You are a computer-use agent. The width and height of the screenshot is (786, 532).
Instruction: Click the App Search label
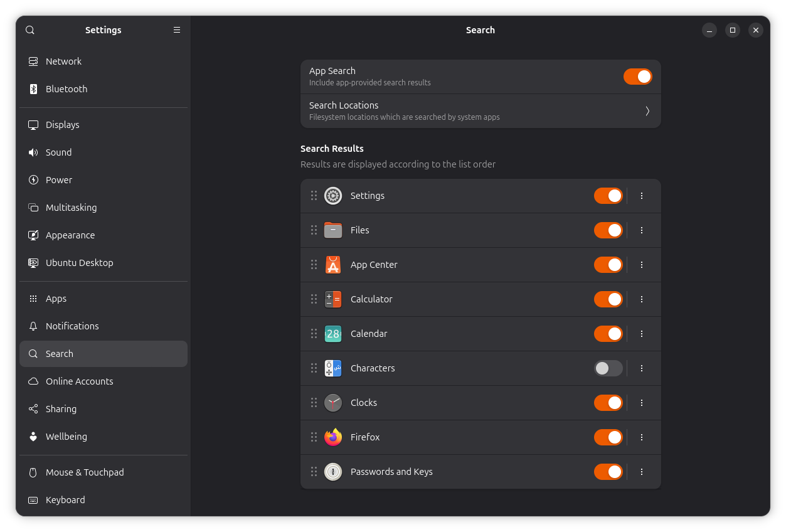click(332, 71)
